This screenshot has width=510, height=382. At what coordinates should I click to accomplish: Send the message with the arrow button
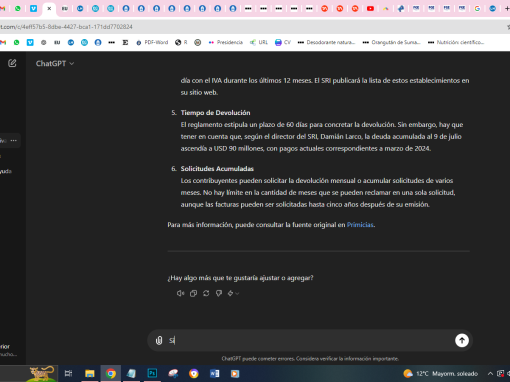point(462,340)
